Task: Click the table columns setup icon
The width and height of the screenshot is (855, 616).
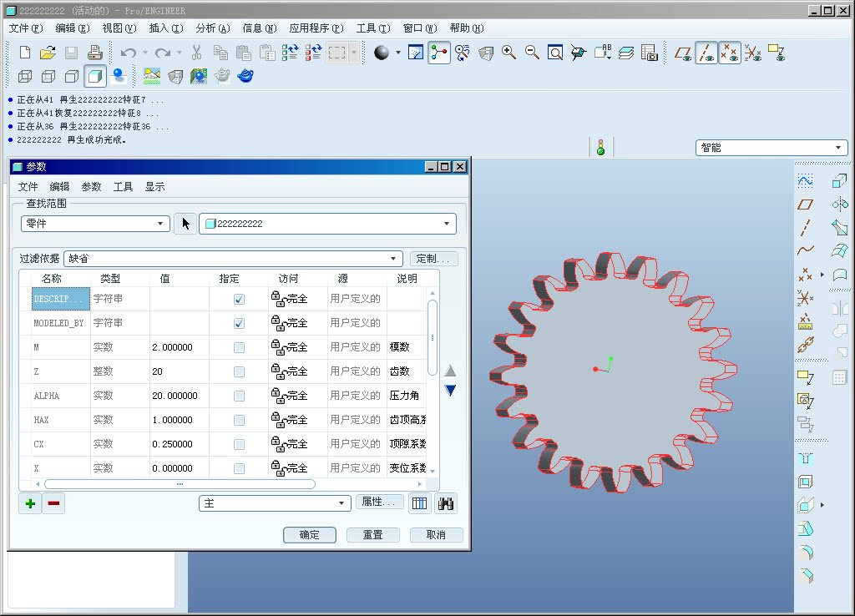Action: coord(420,503)
